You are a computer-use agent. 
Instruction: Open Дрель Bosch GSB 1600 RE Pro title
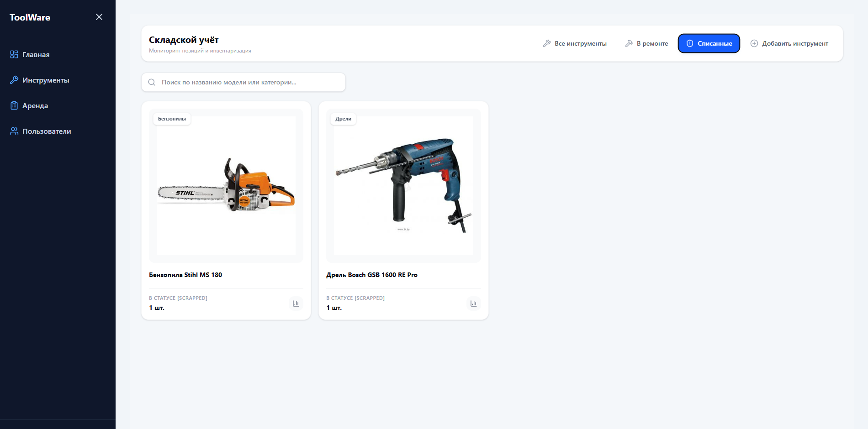coord(372,275)
